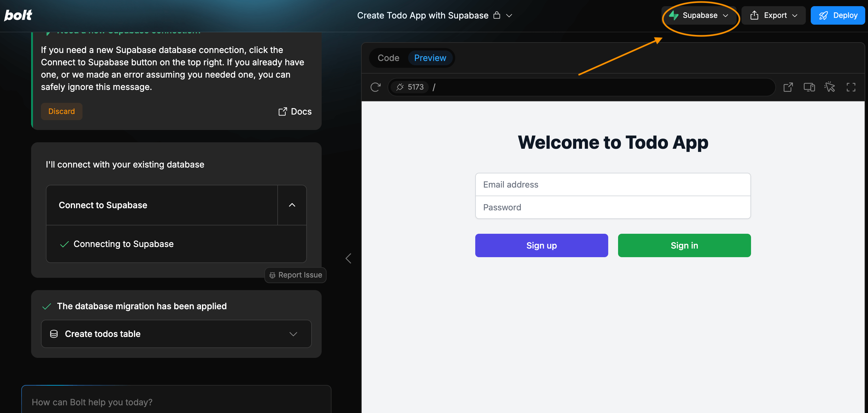Toggle responsive device preview icon

click(809, 87)
